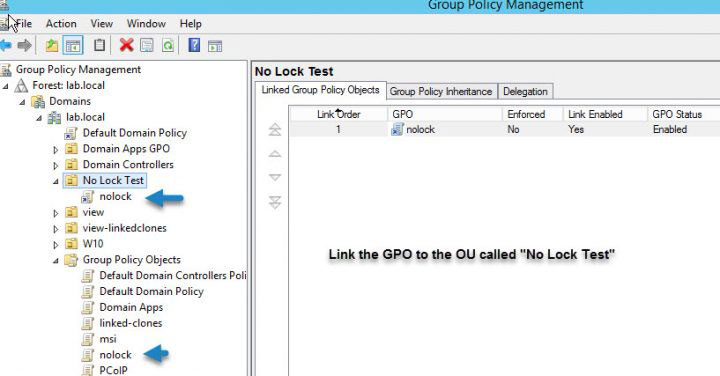This screenshot has width=720, height=376.
Task: Click the Group Policy Management root icon
Action: (x=6, y=70)
